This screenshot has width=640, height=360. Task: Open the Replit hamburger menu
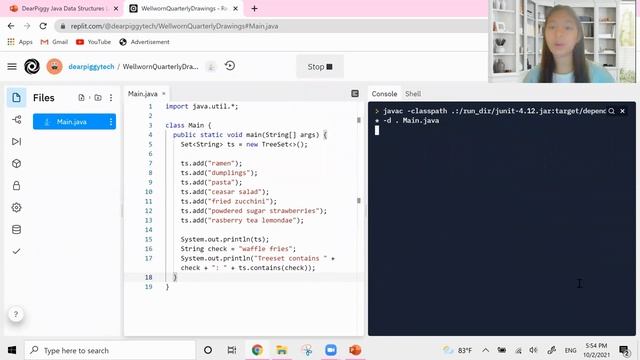coord(12,67)
